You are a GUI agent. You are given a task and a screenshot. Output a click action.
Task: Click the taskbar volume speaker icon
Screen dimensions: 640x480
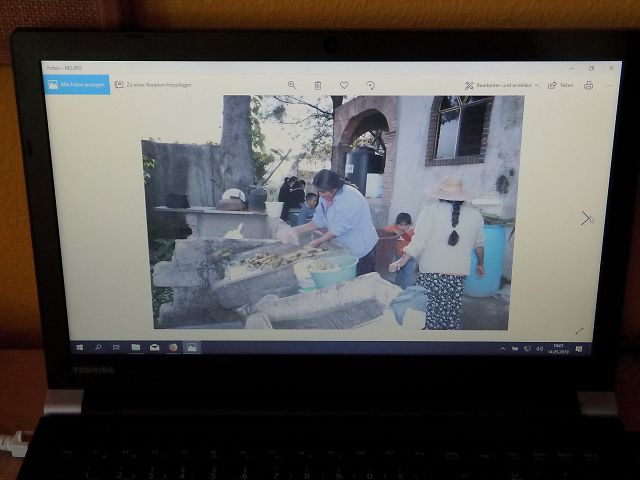pyautogui.click(x=539, y=348)
